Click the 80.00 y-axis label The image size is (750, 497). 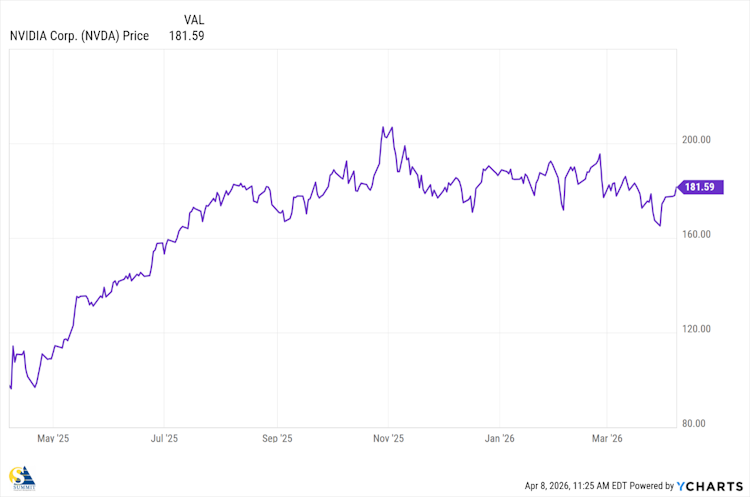click(695, 424)
